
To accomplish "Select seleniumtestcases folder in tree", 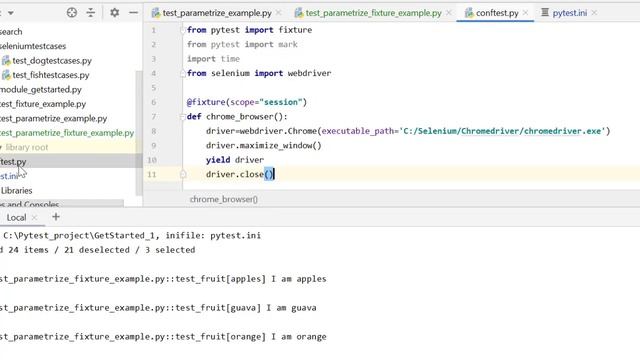I will (33, 46).
